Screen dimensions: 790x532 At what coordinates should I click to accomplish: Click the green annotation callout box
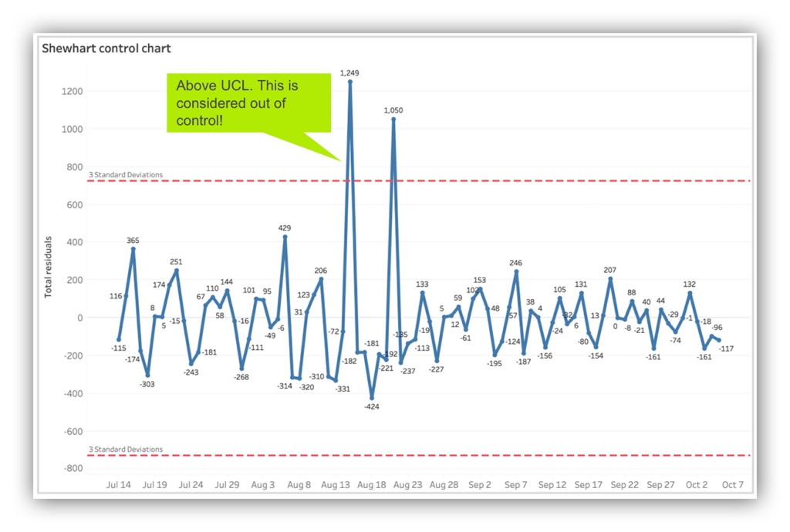tap(248, 103)
